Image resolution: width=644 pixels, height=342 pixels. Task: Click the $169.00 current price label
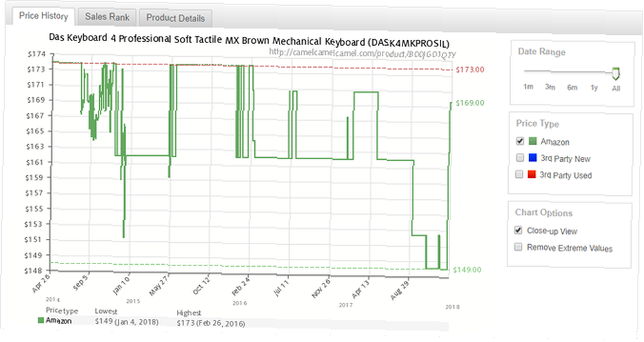point(470,102)
